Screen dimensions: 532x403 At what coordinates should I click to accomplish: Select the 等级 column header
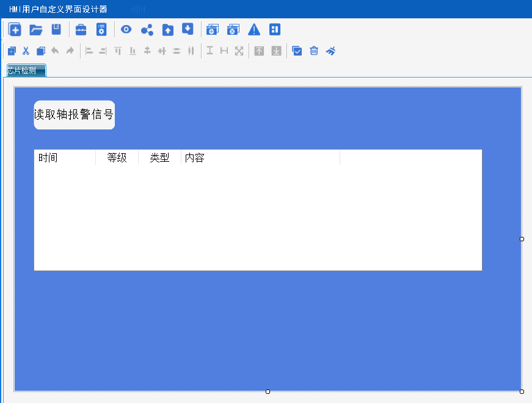[x=117, y=158]
